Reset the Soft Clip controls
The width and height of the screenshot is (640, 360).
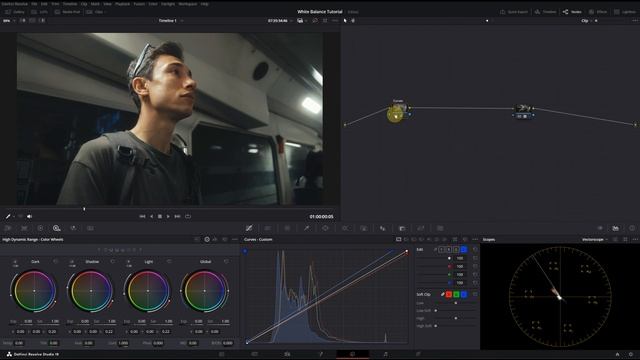pyautogui.click(x=475, y=294)
